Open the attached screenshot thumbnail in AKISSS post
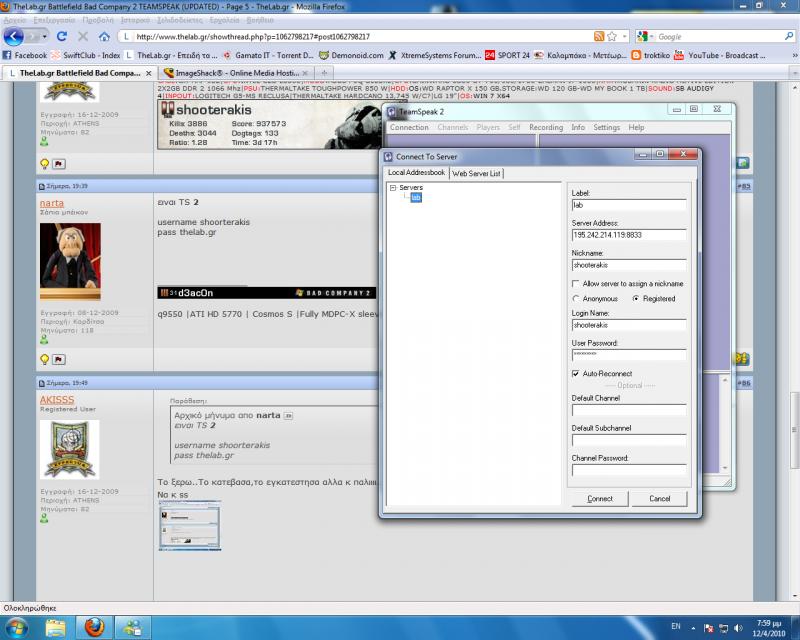 coord(190,525)
